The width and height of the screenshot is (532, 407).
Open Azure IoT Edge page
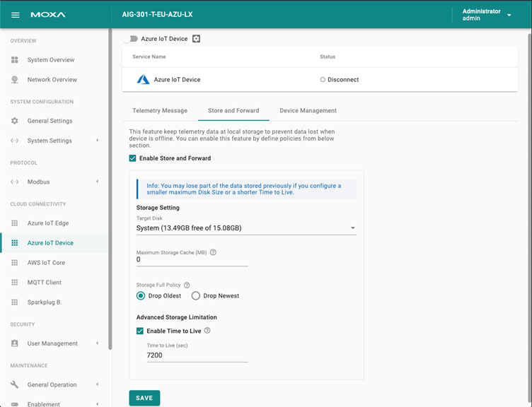tap(48, 223)
